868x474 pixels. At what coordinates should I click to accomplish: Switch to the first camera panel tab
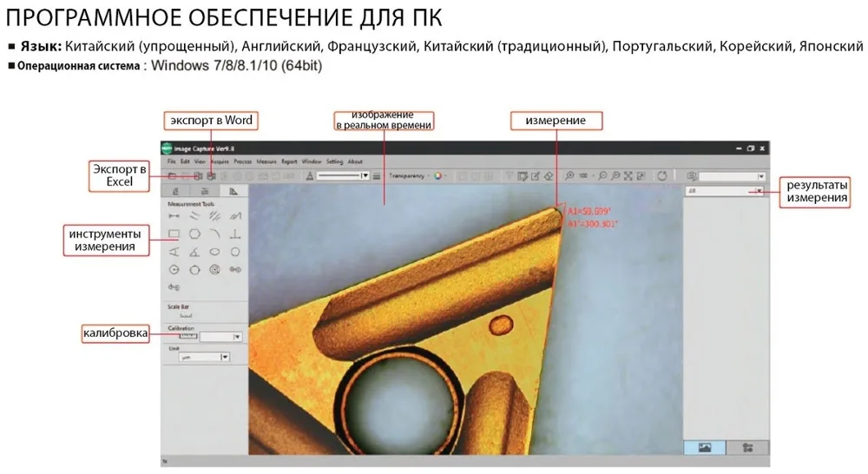click(176, 191)
